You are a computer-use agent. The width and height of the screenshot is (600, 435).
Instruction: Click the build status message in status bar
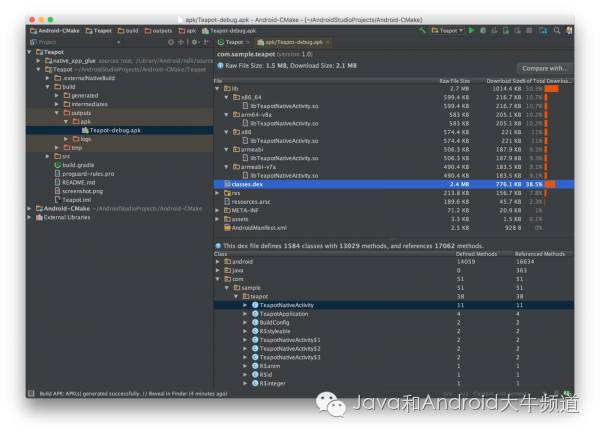[x=134, y=393]
